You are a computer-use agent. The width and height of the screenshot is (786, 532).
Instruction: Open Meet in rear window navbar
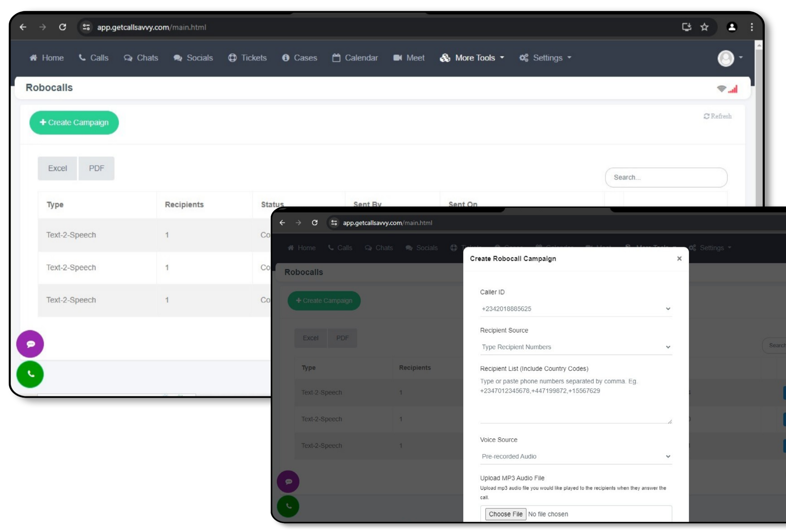pos(409,58)
